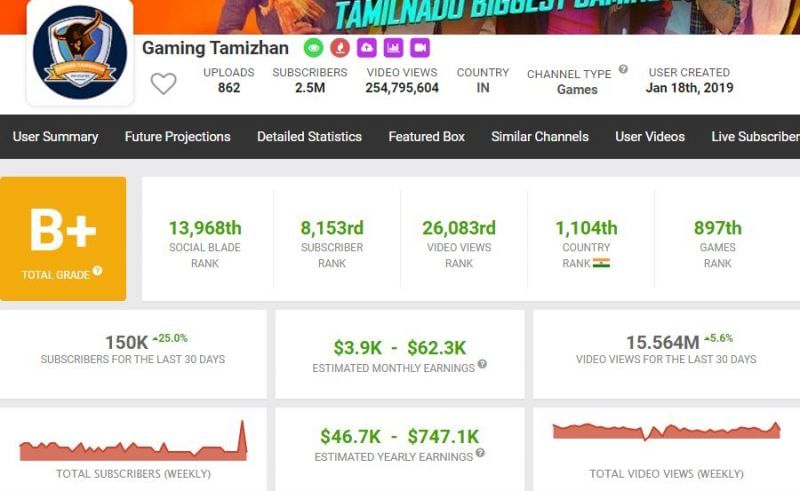Favorite the channel with the heart icon

coord(163,84)
